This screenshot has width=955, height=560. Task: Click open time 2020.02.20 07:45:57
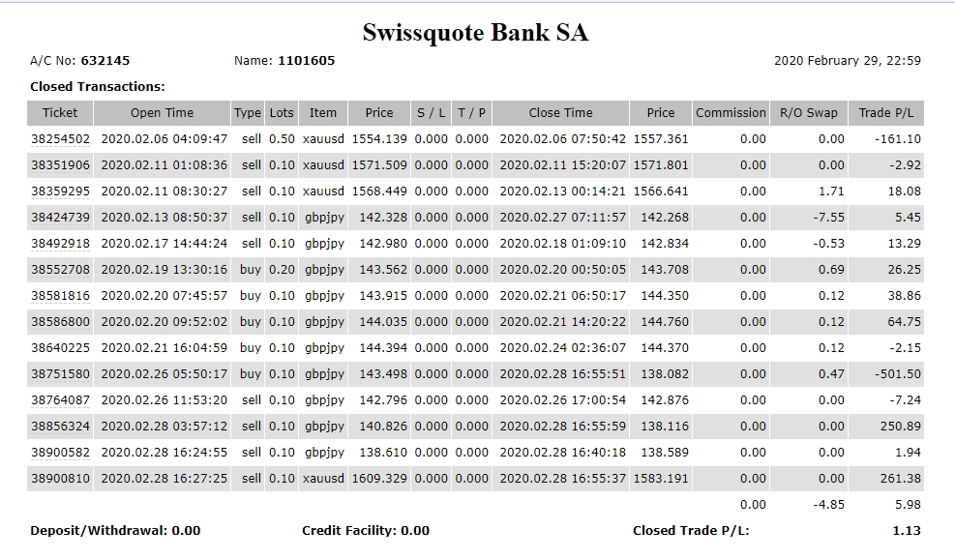[164, 296]
